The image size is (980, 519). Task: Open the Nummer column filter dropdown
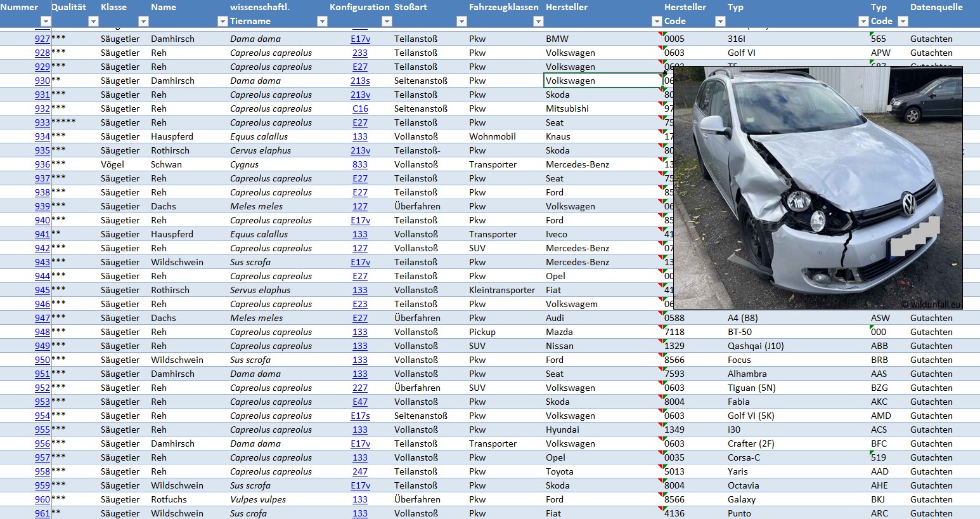tap(45, 22)
